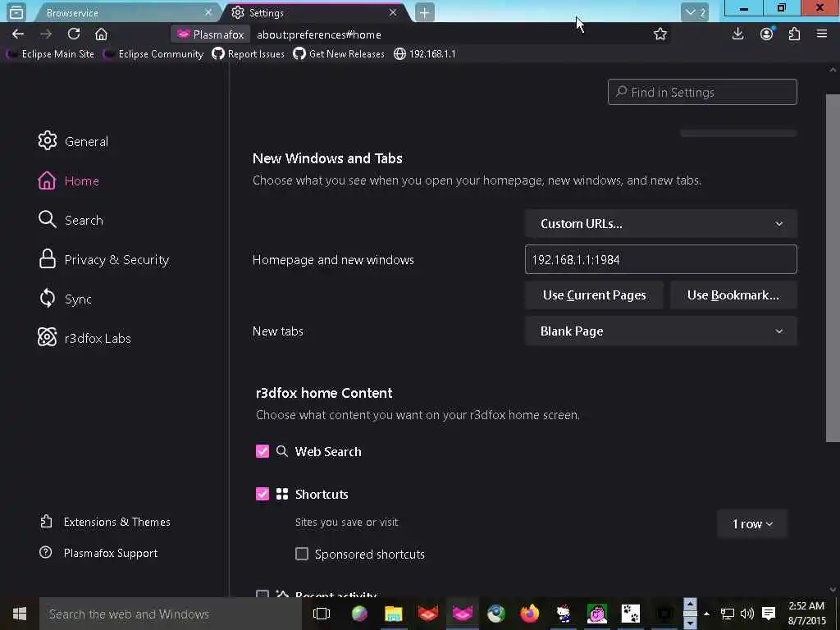Uncheck the Web Search checkbox
This screenshot has height=630, width=840.
tap(262, 451)
